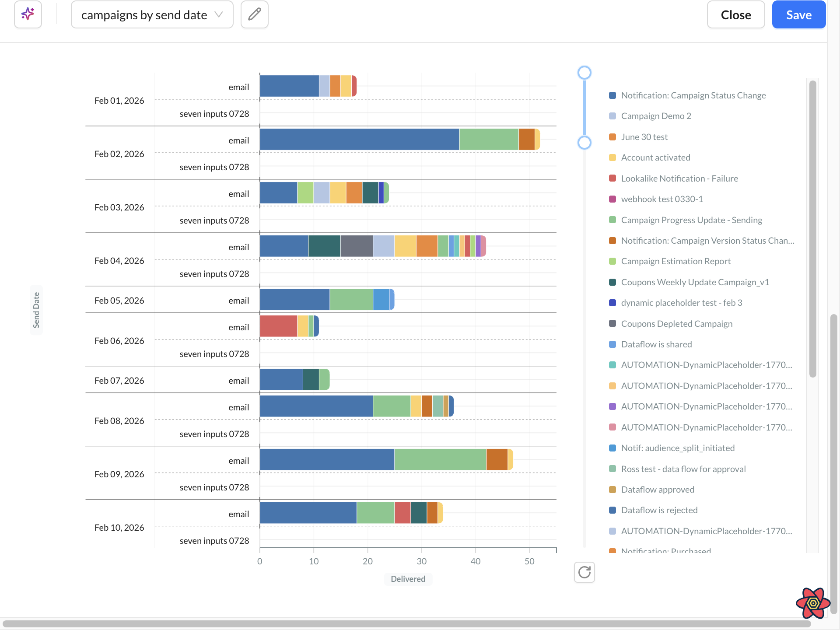Toggle Dataflow is rejected legend swatch
The image size is (840, 630).
[x=612, y=510]
